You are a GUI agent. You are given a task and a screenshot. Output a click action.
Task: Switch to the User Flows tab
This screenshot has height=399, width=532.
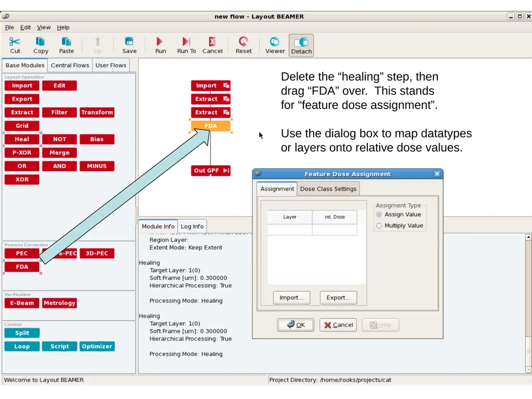(x=111, y=65)
